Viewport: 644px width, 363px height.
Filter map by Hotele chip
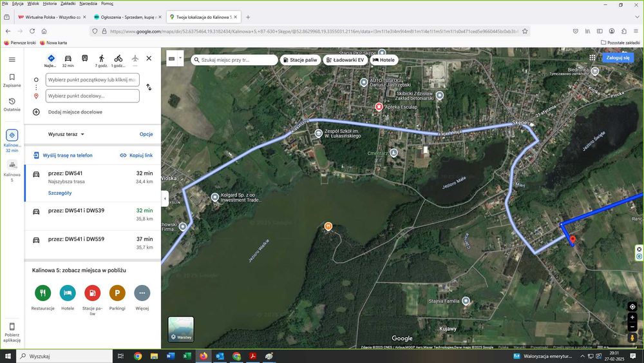(383, 59)
